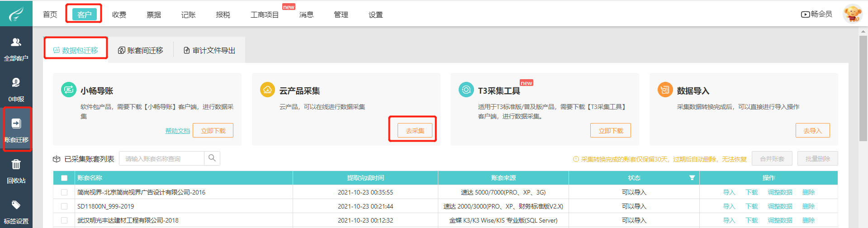Open 全部客户 in the sidebar
868x228 pixels.
point(16,49)
